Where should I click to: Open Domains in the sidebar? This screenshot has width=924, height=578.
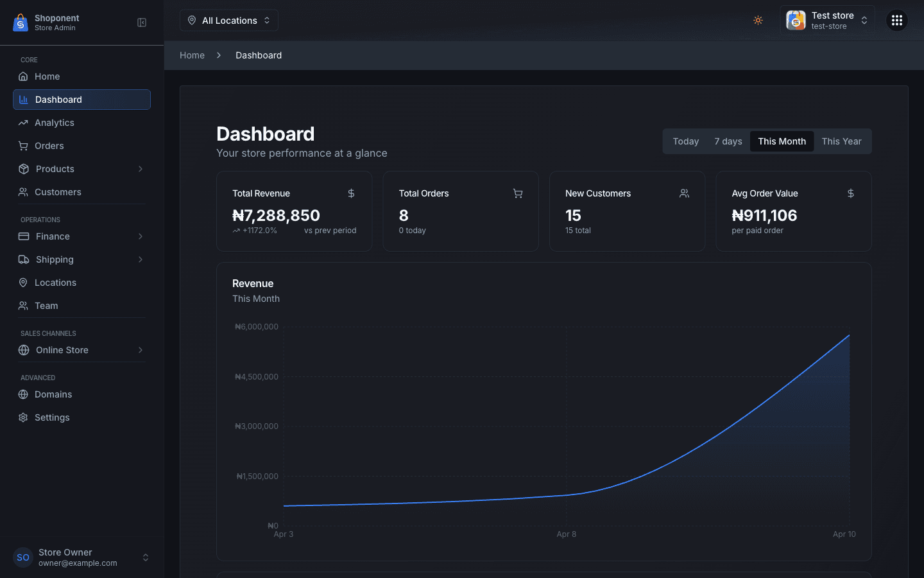(x=81, y=394)
